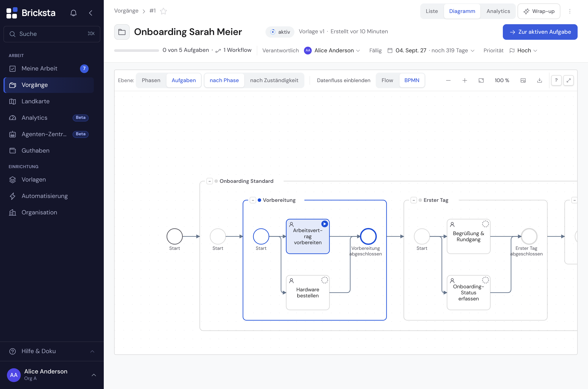Open the Priorität Hoch dropdown
Screen dimensions: 588x389
click(523, 51)
